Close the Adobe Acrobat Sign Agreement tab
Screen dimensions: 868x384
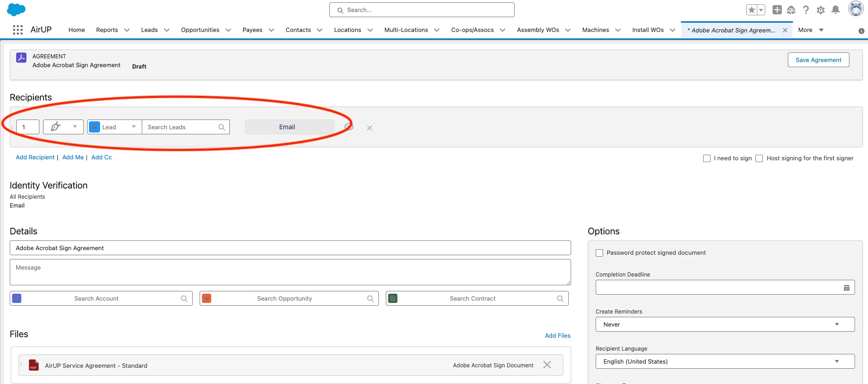pyautogui.click(x=785, y=30)
